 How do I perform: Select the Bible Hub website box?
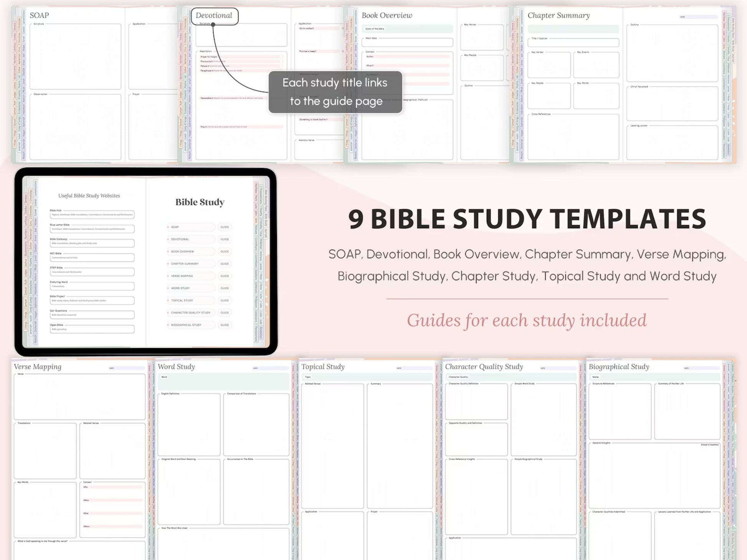[x=91, y=214]
